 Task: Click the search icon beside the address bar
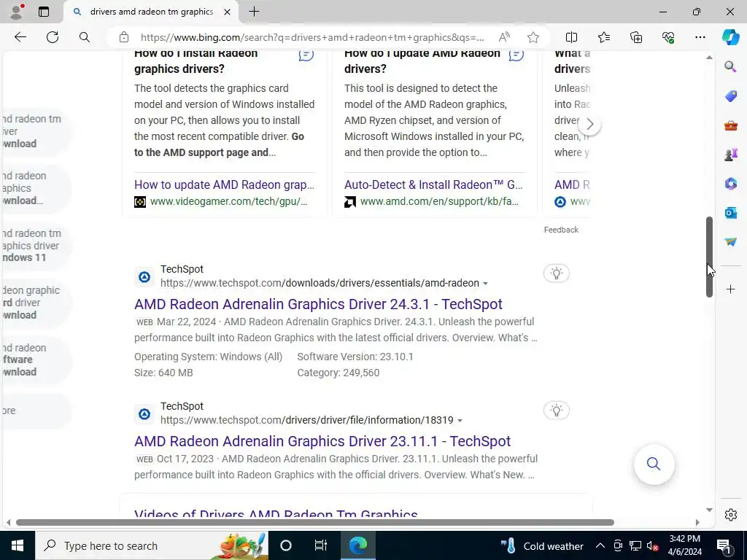(85, 37)
